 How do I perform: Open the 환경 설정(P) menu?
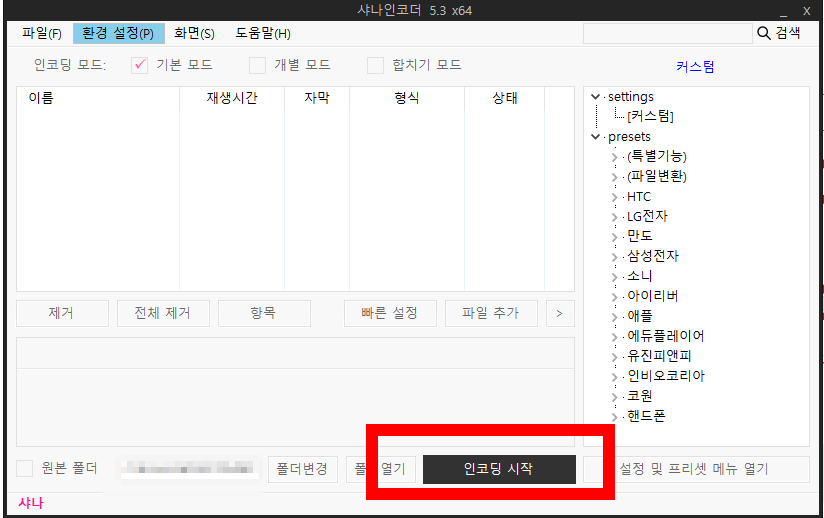coord(118,34)
